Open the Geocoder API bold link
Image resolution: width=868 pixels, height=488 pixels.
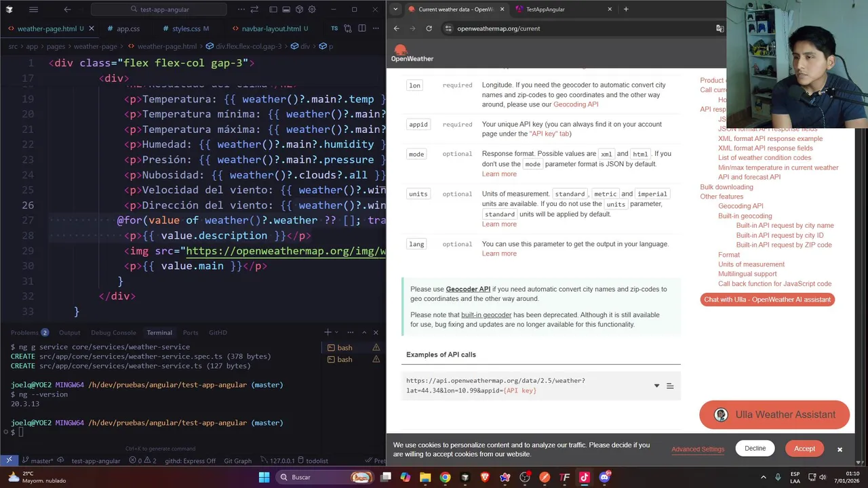point(468,289)
